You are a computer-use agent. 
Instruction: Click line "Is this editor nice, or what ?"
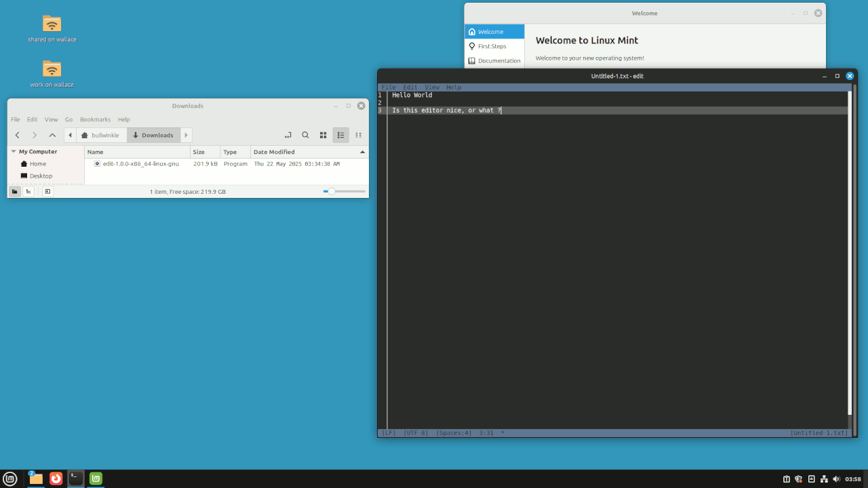coord(446,110)
